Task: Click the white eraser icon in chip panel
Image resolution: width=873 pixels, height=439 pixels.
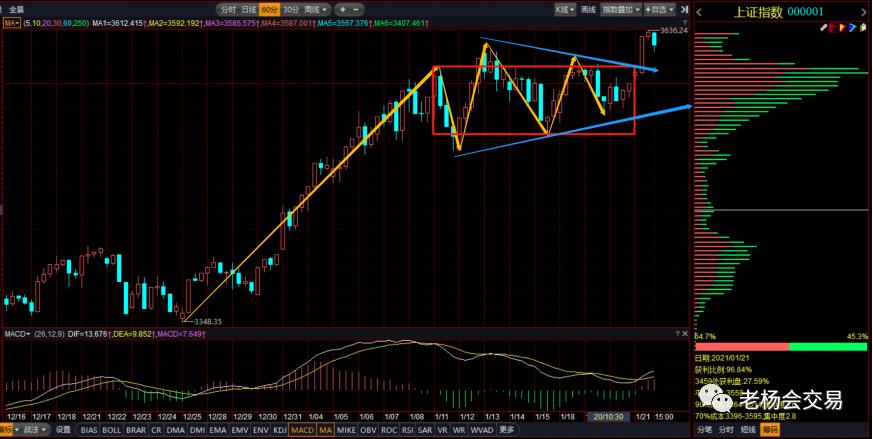Action: coord(824,27)
